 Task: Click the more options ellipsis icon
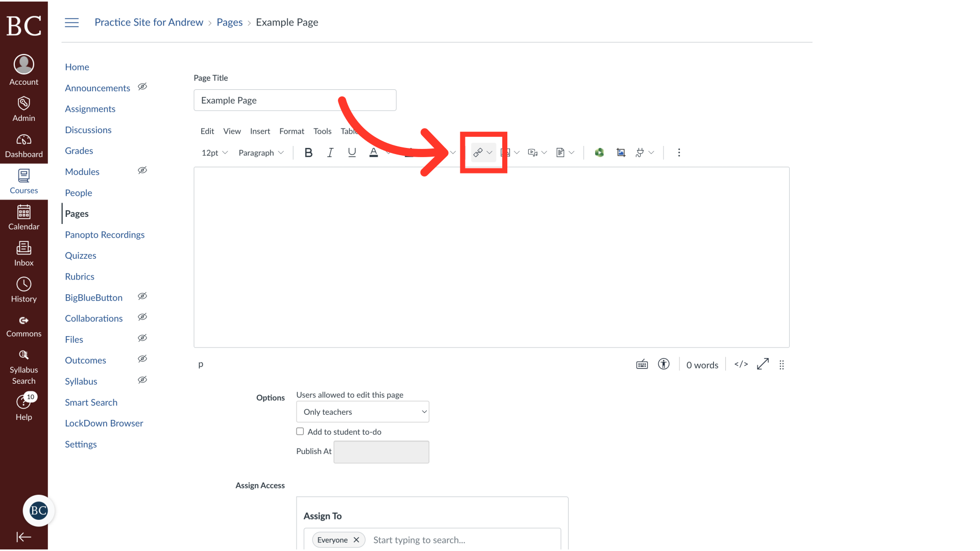(x=679, y=152)
